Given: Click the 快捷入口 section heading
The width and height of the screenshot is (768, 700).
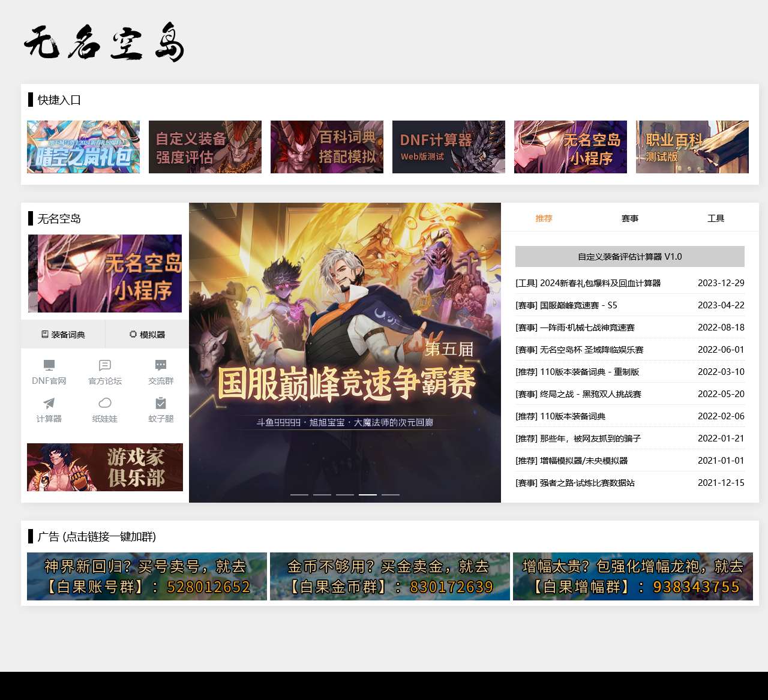Looking at the screenshot, I should click(x=59, y=100).
